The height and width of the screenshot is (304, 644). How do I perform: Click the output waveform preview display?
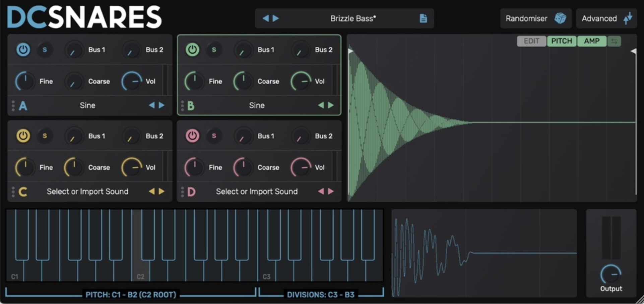pos(484,253)
